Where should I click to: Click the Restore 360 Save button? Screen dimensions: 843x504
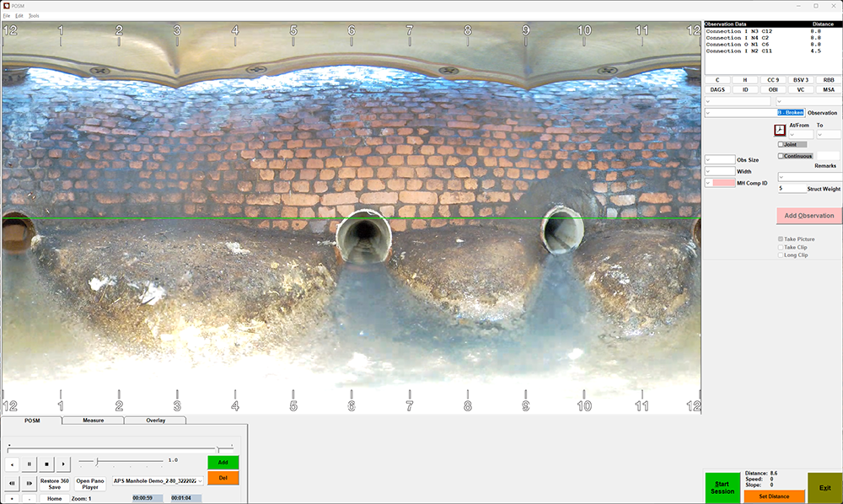(54, 484)
